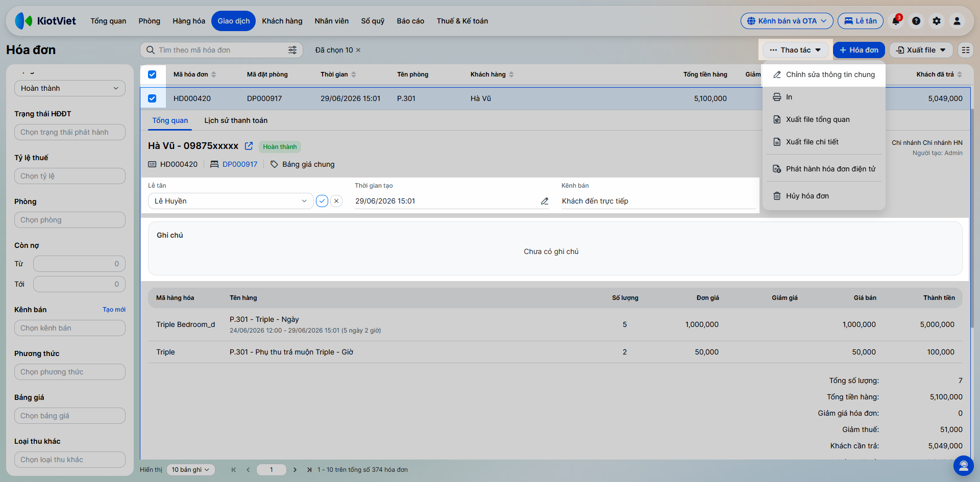The height and width of the screenshot is (482, 980).
Task: Toggle the column layout view icon
Action: (966, 50)
